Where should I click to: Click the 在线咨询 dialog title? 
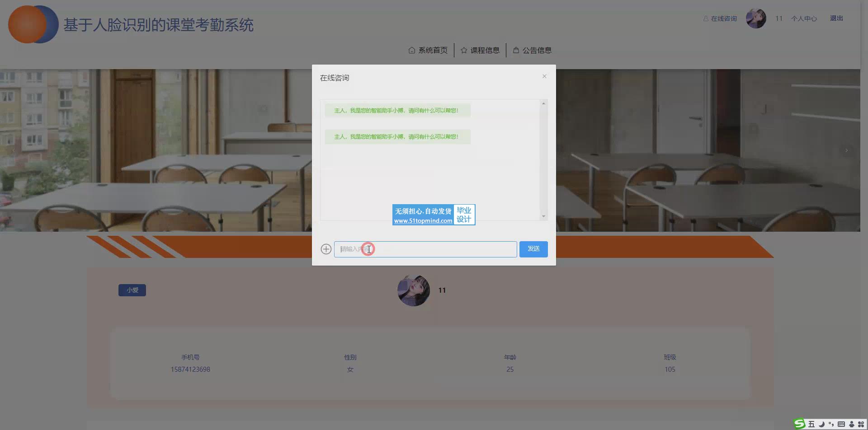click(335, 78)
